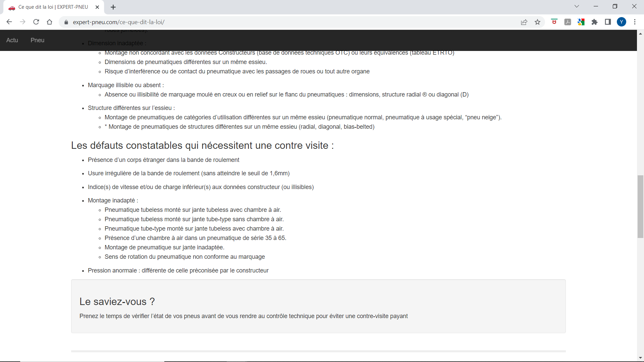The height and width of the screenshot is (362, 644).
Task: Expand the tab search chevron
Action: pyautogui.click(x=577, y=6)
